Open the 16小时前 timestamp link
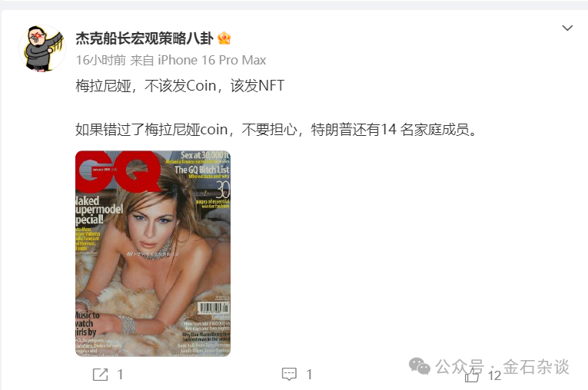The height and width of the screenshot is (390, 588). pyautogui.click(x=101, y=60)
